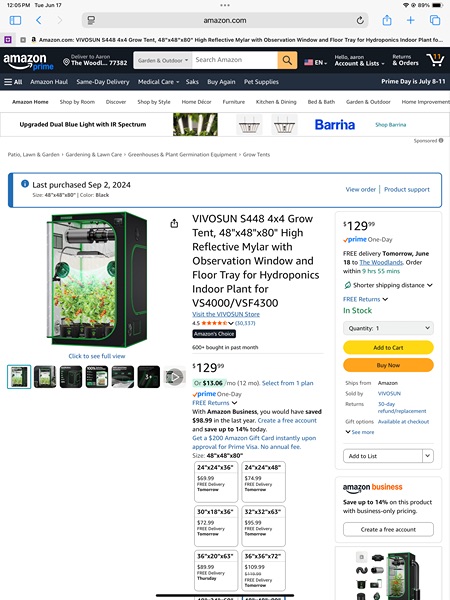This screenshot has height=600, width=450.
Task: Pick the 36"x36"x72" size option
Action: click(x=263, y=571)
